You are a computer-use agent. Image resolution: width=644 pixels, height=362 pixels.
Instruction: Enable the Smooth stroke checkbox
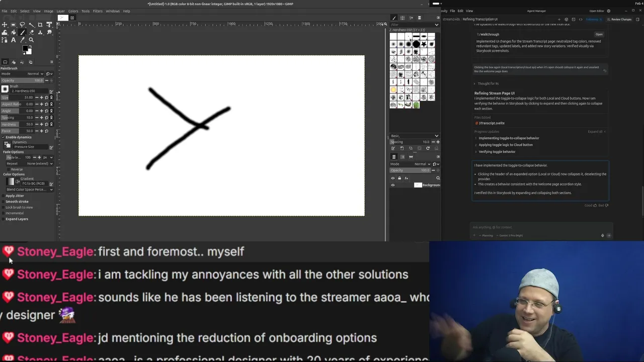(x=3, y=202)
